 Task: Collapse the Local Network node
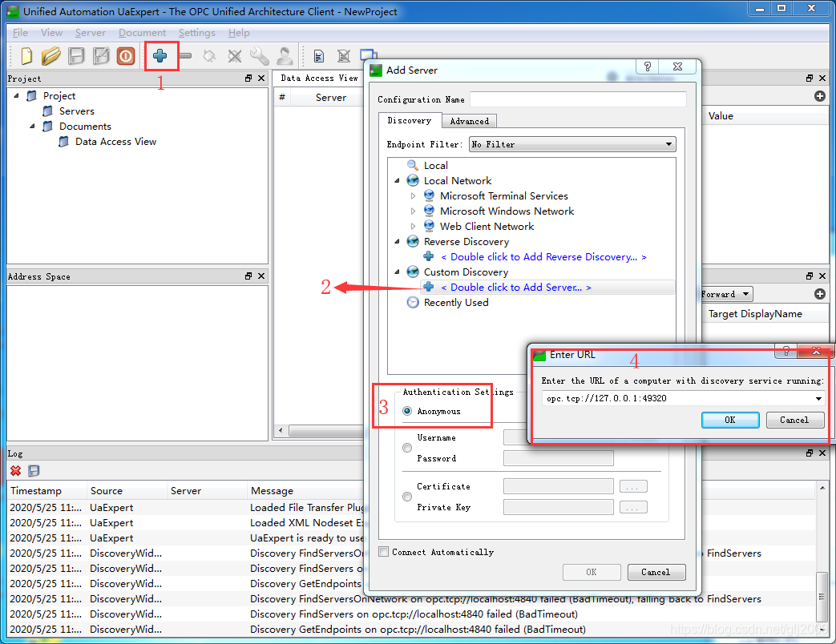pos(397,181)
